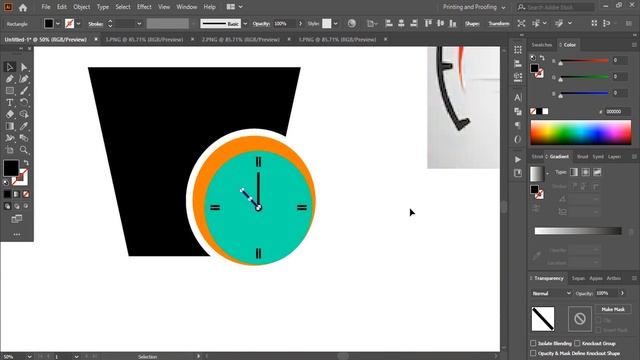The image size is (640, 360).
Task: Switch to 2.PNG document tab
Action: (240, 40)
